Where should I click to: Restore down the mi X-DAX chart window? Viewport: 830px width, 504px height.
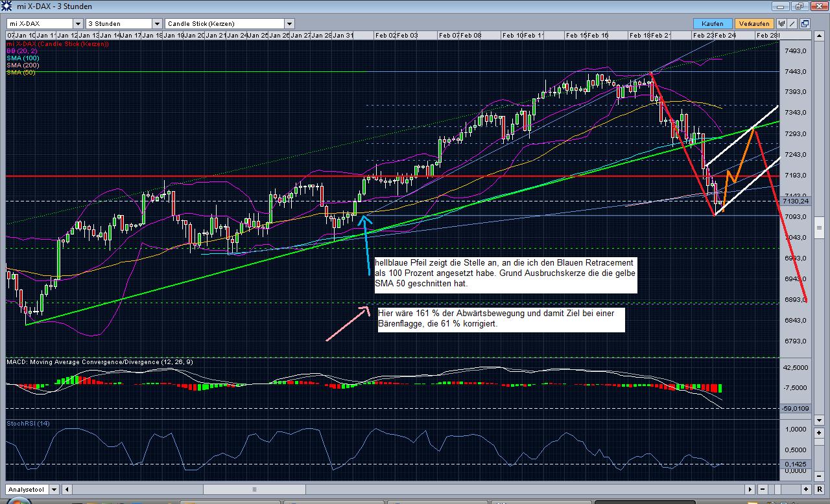[x=800, y=6]
